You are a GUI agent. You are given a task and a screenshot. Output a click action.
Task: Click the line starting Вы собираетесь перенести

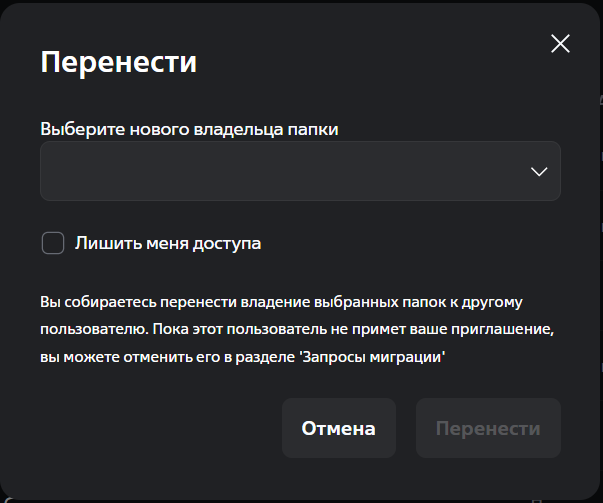[281, 301]
